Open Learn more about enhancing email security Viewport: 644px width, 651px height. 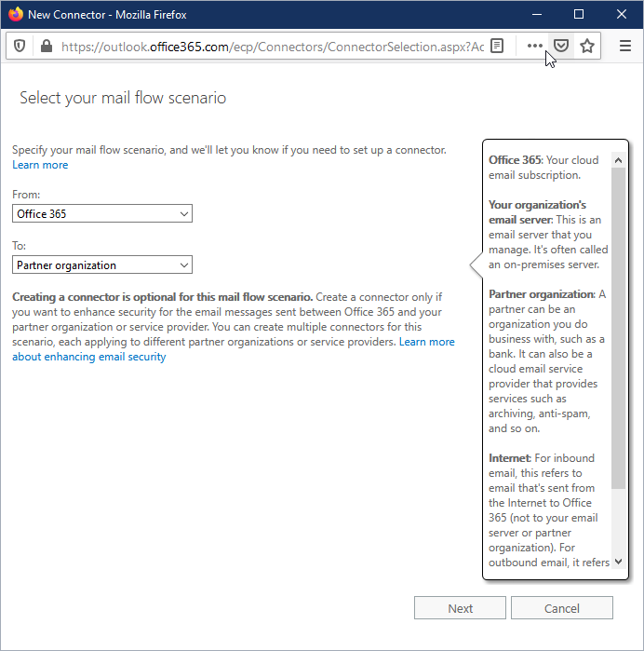[x=234, y=349]
